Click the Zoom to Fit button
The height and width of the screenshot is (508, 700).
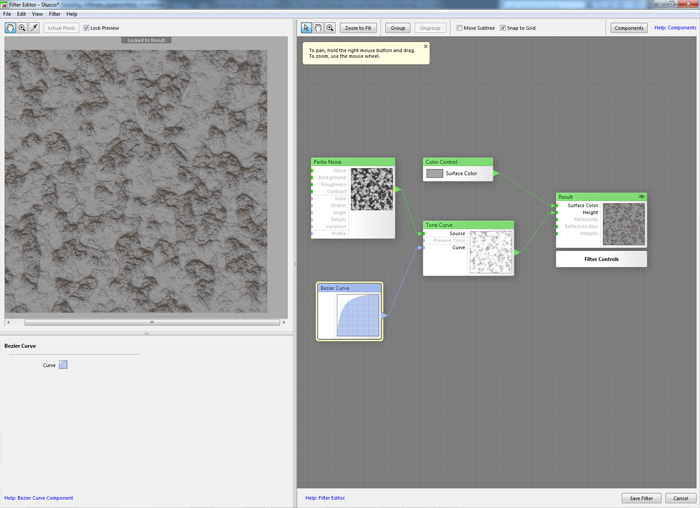pos(358,28)
